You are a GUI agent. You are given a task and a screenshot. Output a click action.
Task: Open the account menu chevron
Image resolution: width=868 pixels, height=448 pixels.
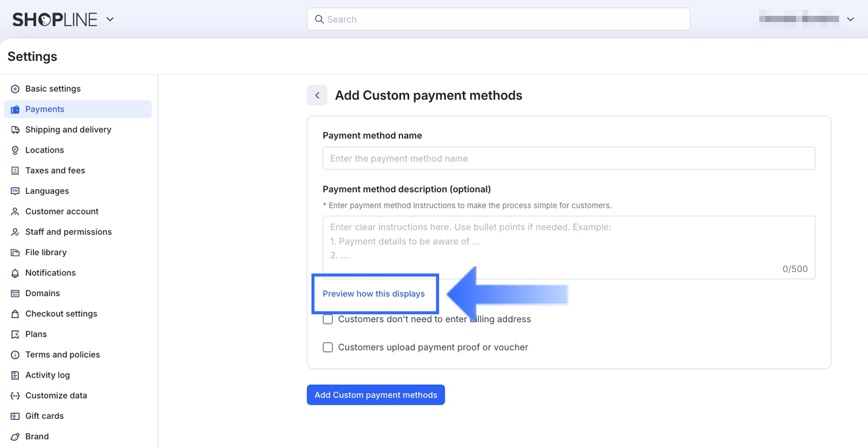point(850,19)
